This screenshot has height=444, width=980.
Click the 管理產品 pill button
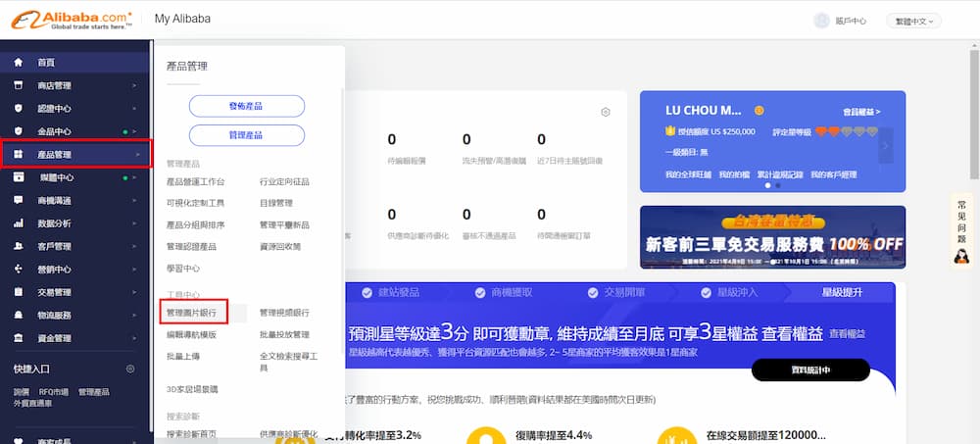click(x=247, y=135)
